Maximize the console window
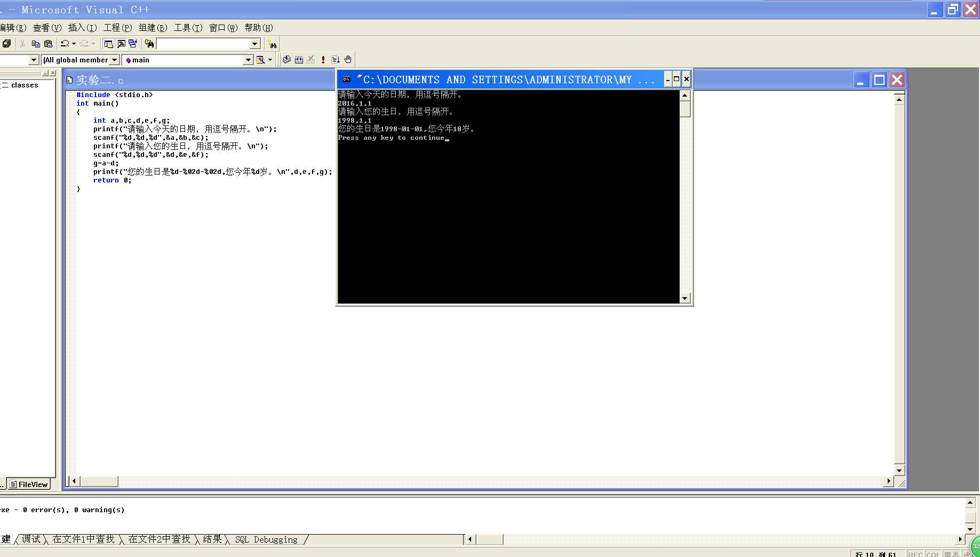Viewport: 980px width, 557px height. coord(676,79)
